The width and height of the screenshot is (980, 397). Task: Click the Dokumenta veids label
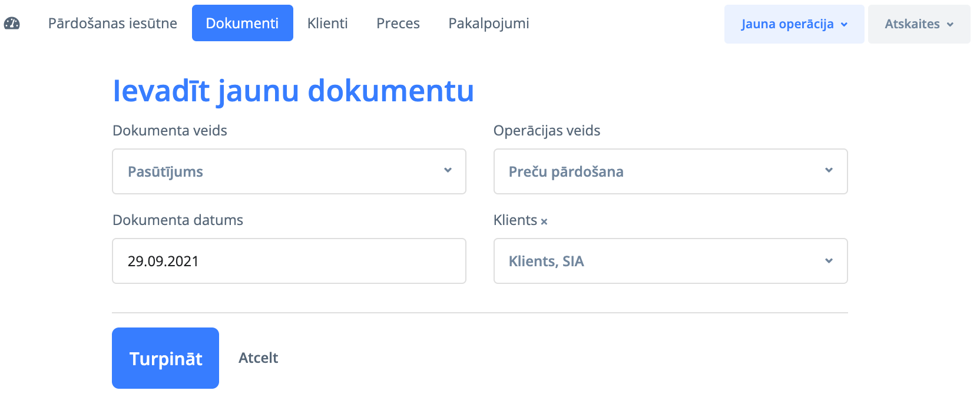click(170, 131)
